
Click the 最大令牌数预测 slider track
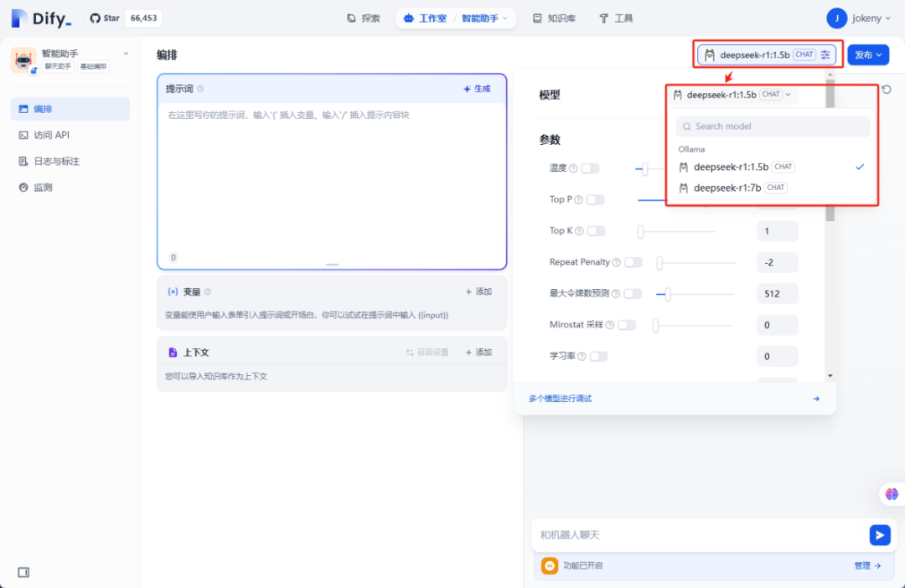(696, 294)
